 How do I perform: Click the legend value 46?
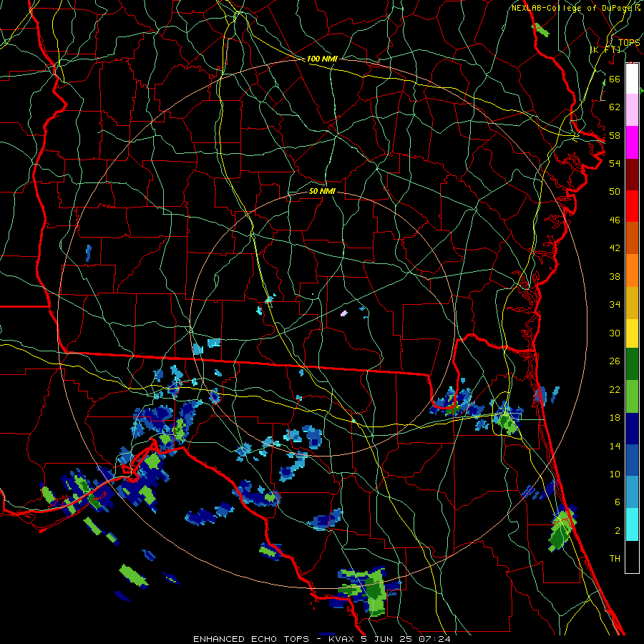(x=615, y=220)
